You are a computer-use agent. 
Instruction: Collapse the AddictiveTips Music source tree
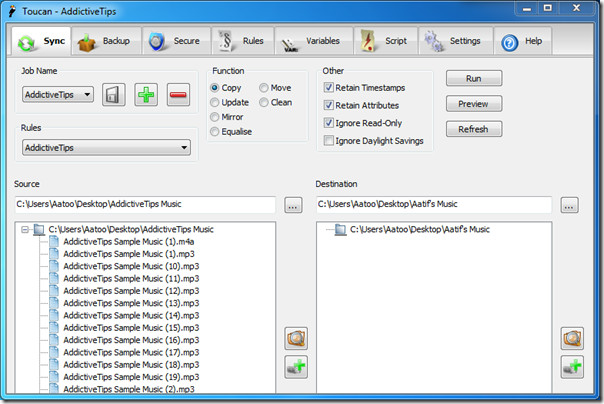[25, 230]
